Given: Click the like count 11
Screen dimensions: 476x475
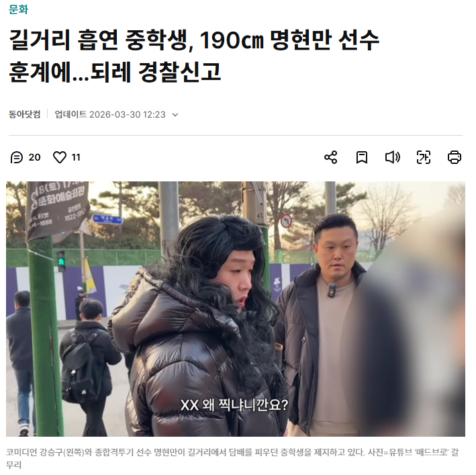Looking at the screenshot, I should [76, 157].
